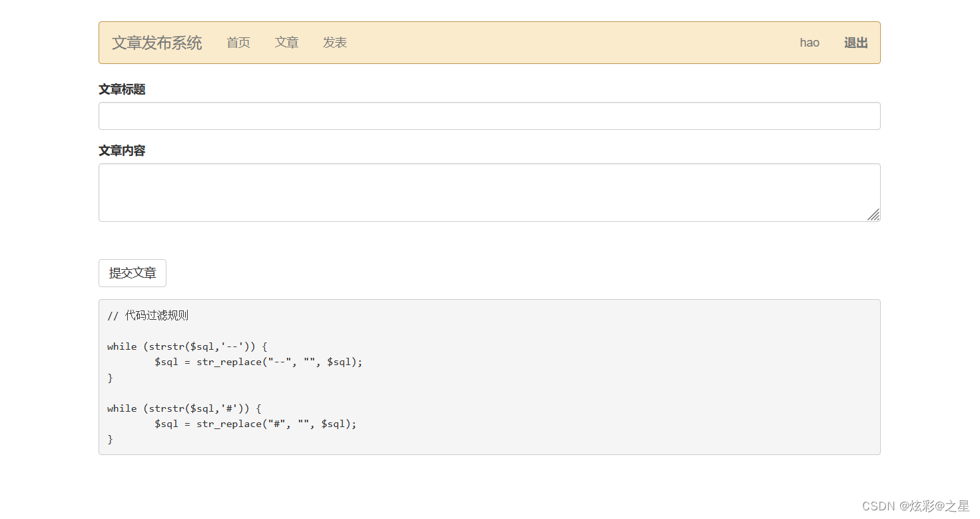Viewport: 980px width, 519px height.
Task: Click the comment line // 代码过滤规则
Action: (148, 316)
